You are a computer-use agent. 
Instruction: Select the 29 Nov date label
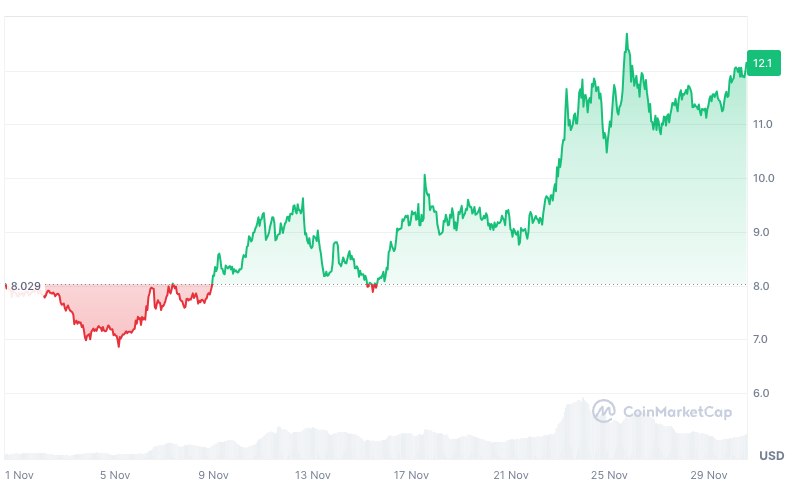pyautogui.click(x=708, y=476)
